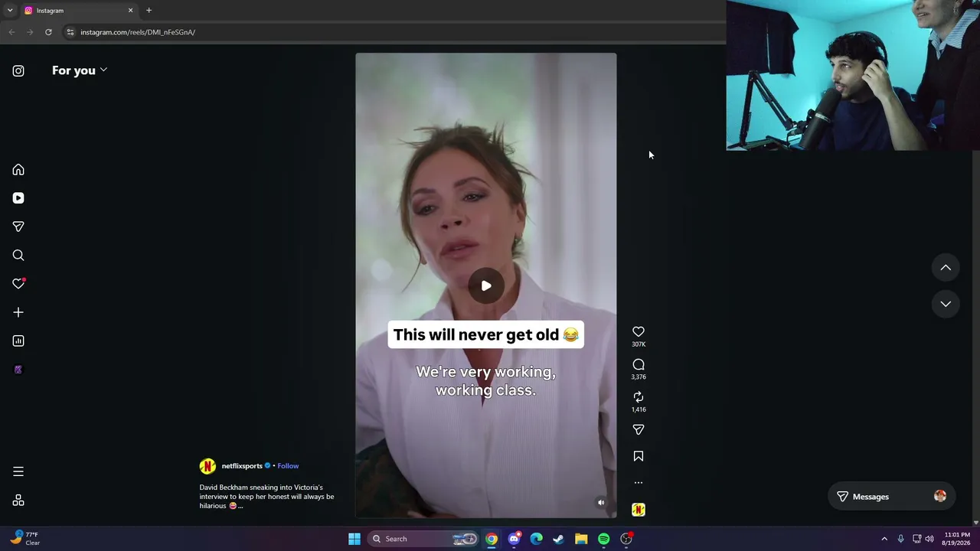
Task: Open the Meta apps grid icon
Action: tap(18, 500)
